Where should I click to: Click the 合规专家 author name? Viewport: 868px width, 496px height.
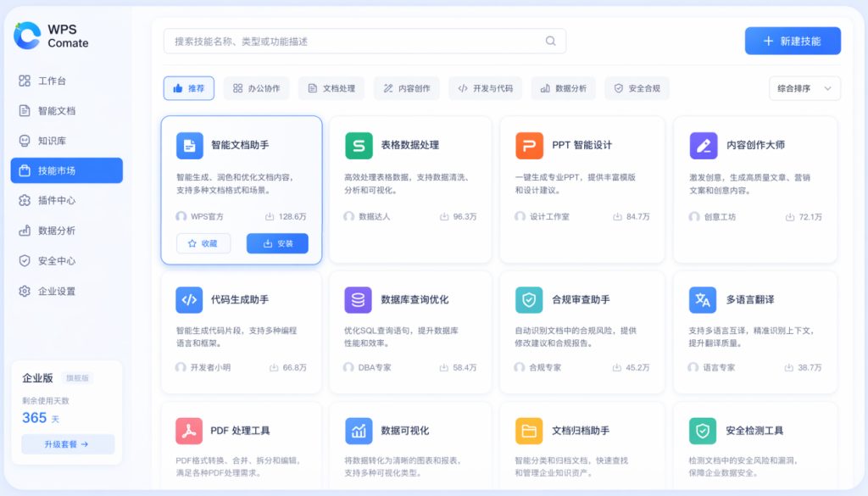pyautogui.click(x=545, y=368)
